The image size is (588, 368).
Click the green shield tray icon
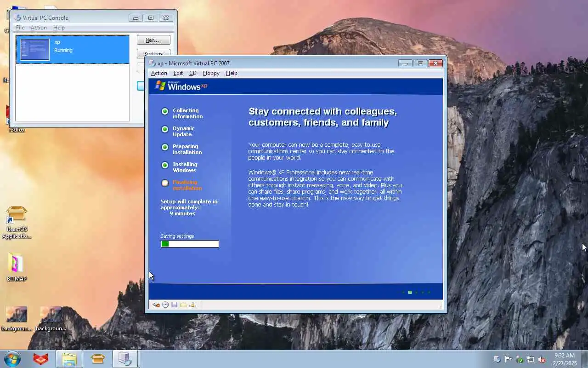(x=520, y=359)
